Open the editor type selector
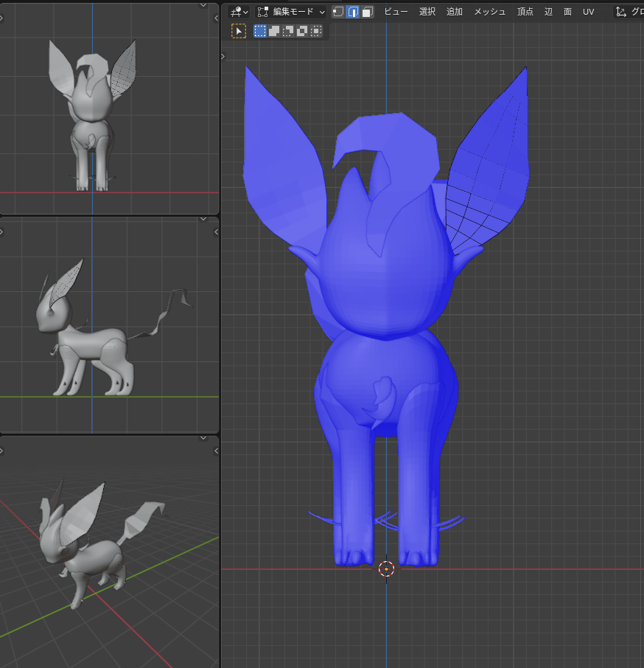Viewport: 644px width, 668px height. (x=239, y=12)
